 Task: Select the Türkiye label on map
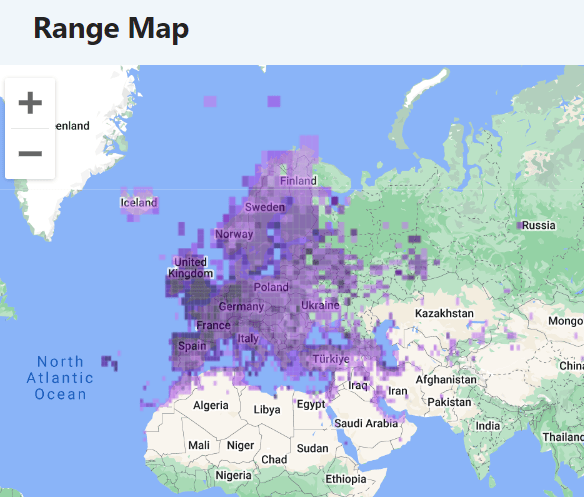(331, 359)
